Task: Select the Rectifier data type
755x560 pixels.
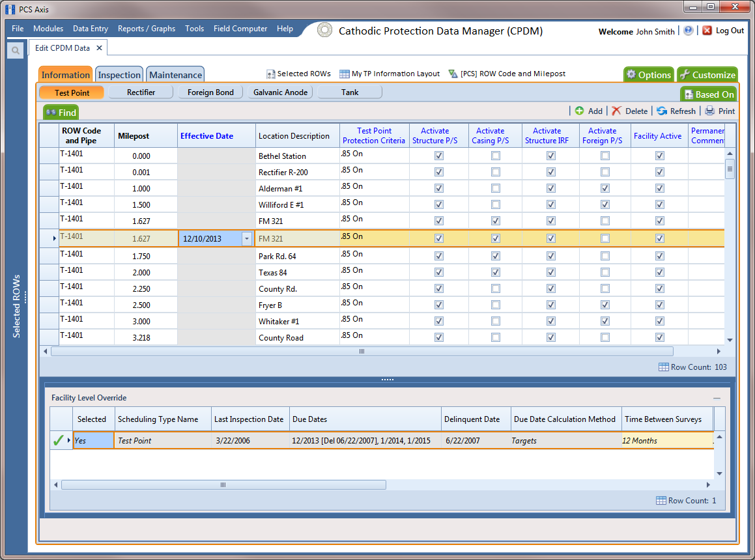Action: pos(141,92)
